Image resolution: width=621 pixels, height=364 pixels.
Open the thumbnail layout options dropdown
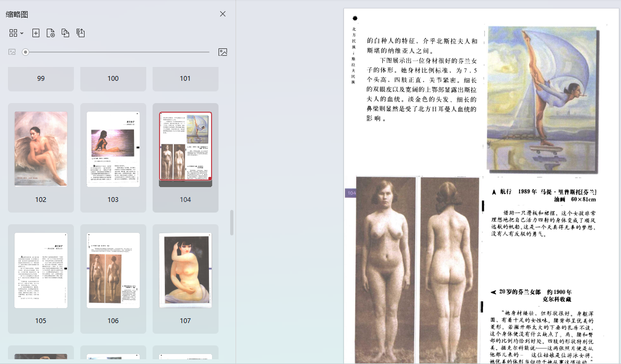[x=16, y=33]
